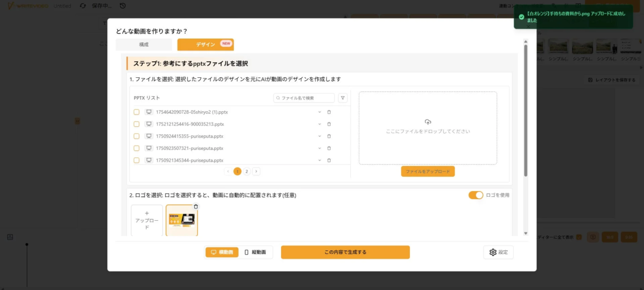Click file name 1752121254416-900035213.pptx
Viewport: 644px width, 290px height.
pos(189,124)
